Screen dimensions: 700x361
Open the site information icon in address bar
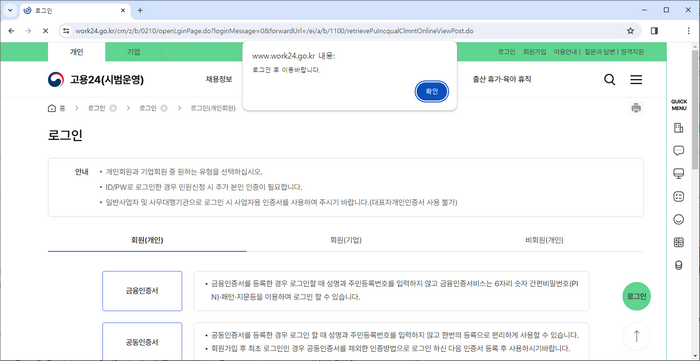click(66, 31)
